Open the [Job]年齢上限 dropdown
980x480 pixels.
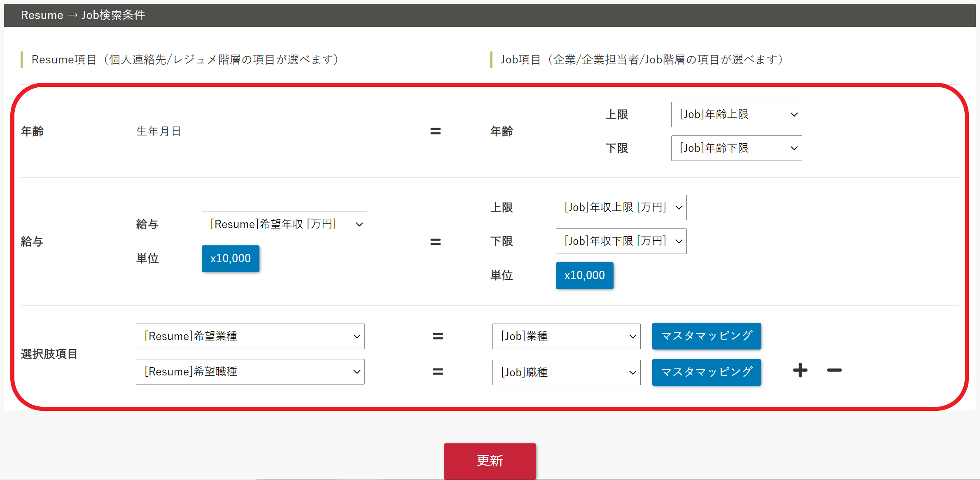tap(736, 114)
